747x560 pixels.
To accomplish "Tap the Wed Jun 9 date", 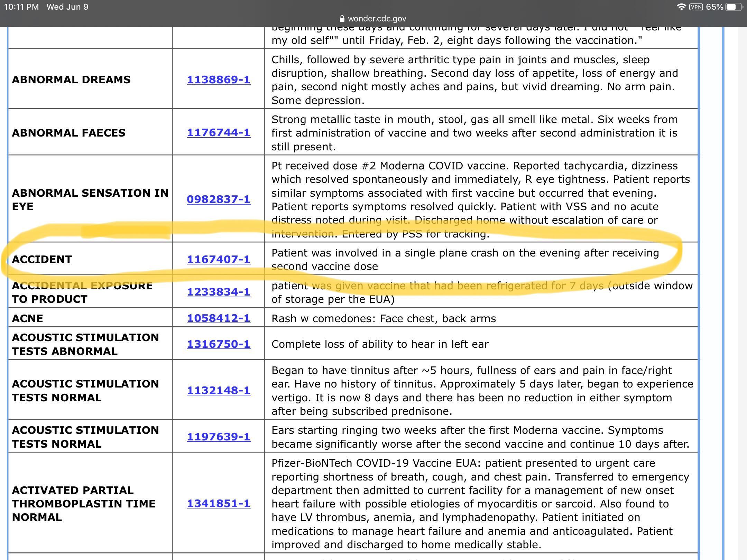I will click(67, 7).
